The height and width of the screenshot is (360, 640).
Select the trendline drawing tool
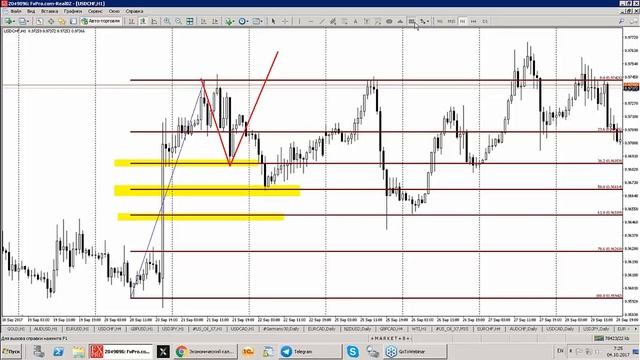tap(322, 21)
